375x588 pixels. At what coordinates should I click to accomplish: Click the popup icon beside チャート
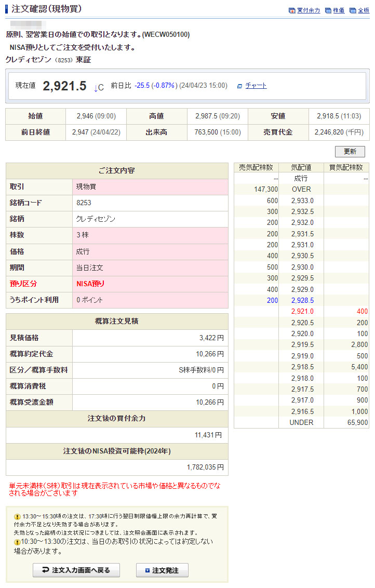click(x=239, y=86)
